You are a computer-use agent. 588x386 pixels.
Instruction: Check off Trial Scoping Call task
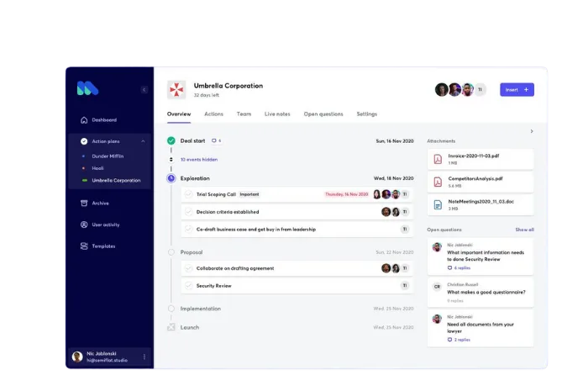(188, 193)
